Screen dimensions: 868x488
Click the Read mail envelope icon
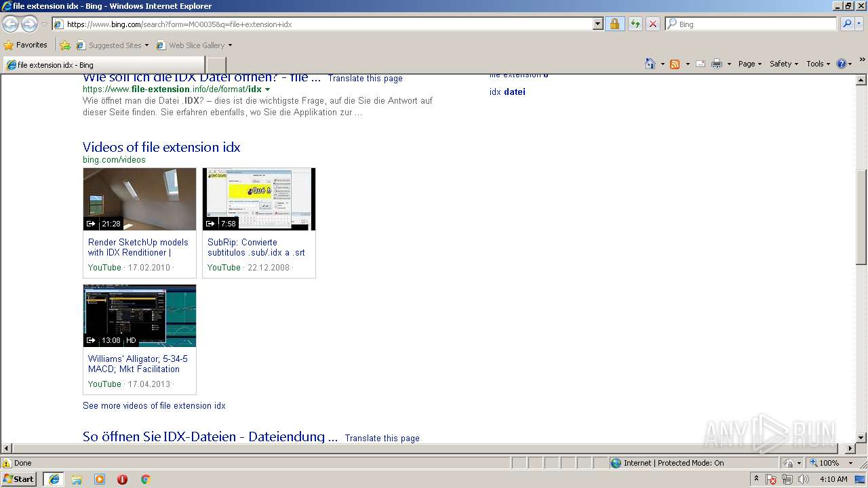(700, 64)
